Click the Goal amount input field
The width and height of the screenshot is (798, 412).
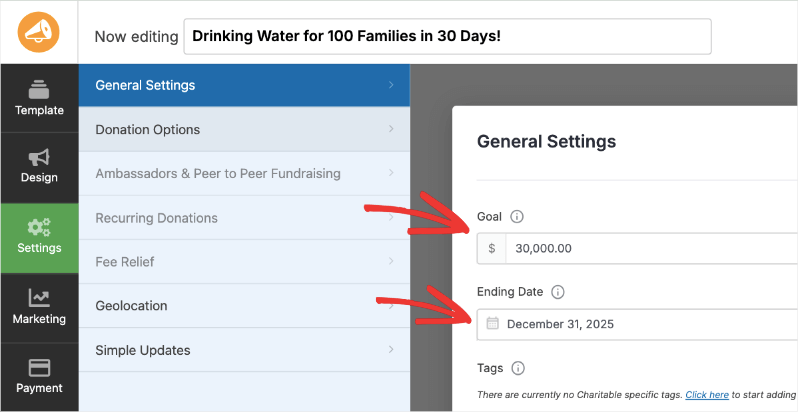(650, 248)
